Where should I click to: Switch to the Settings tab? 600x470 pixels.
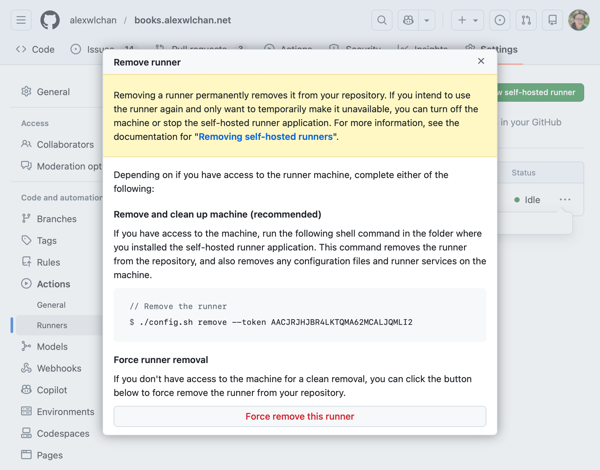click(x=492, y=49)
